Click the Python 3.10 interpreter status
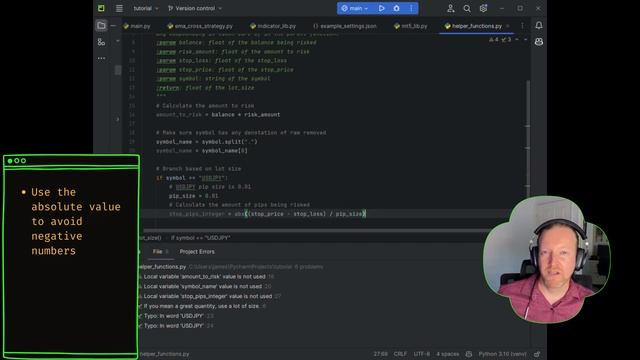 (502, 354)
